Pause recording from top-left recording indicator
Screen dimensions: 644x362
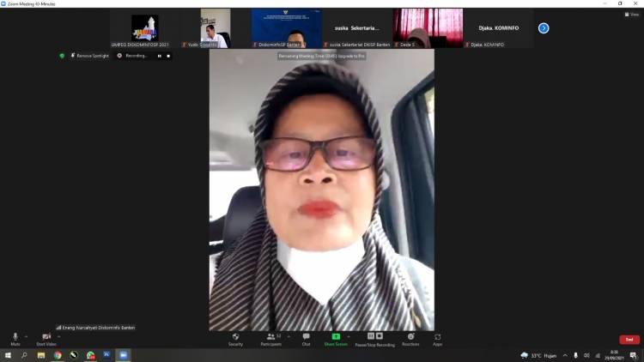pos(160,56)
